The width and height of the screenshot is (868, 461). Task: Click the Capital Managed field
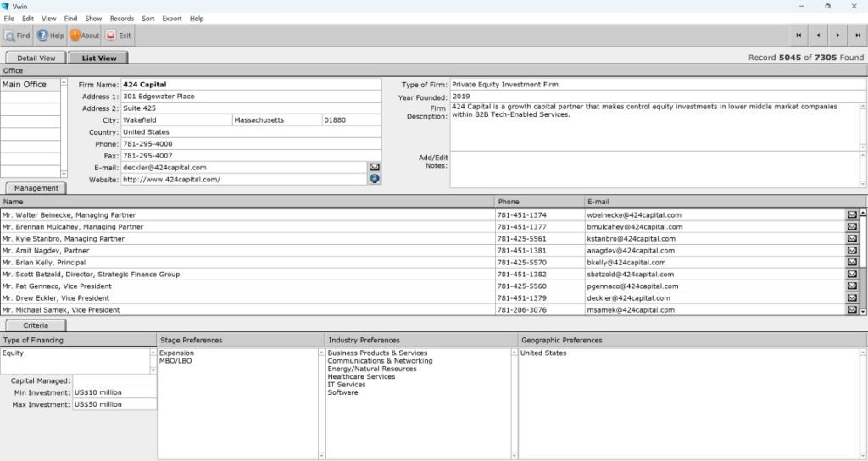tap(114, 380)
